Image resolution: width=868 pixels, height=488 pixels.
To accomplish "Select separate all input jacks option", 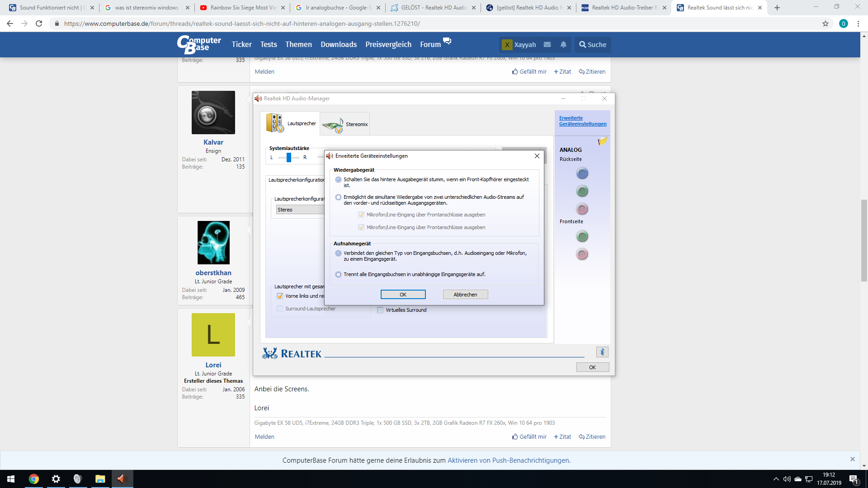I will 338,274.
